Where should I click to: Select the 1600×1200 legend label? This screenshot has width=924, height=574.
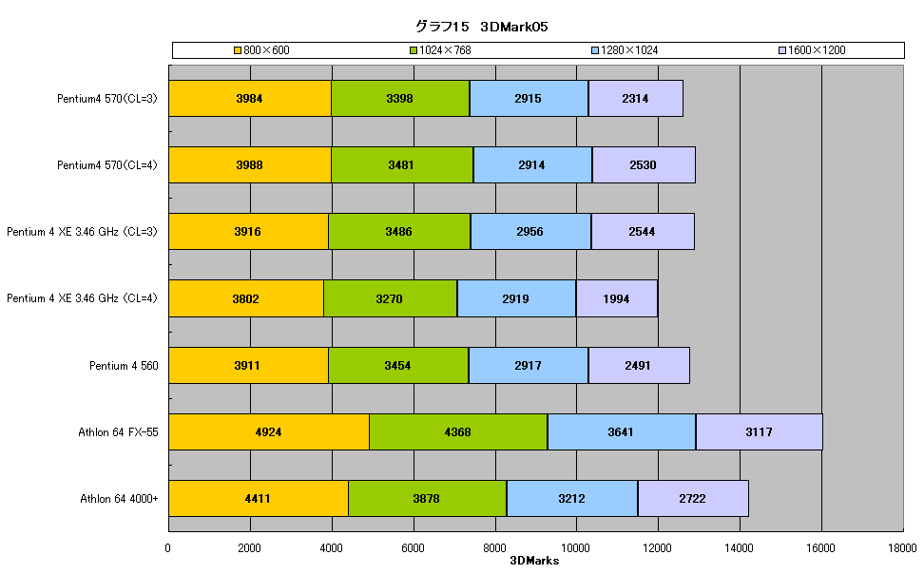tap(817, 50)
